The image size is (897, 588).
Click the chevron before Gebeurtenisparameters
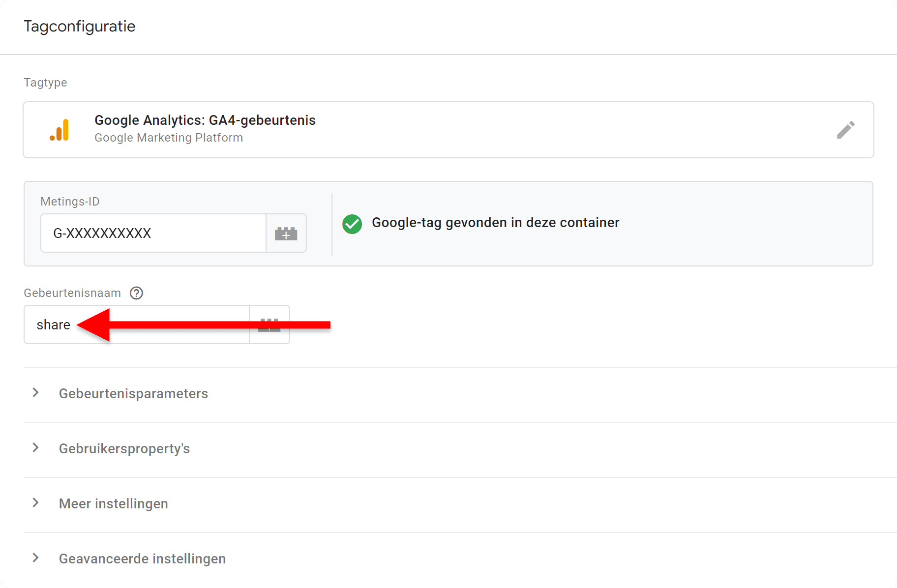(x=35, y=393)
